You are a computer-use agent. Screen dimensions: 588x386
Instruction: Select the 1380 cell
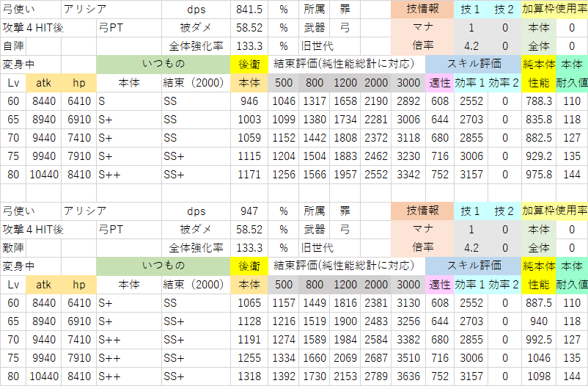(315, 120)
